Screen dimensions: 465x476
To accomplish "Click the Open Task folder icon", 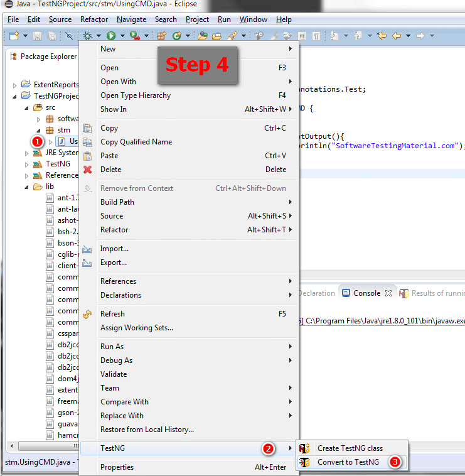I will pyautogui.click(x=216, y=36).
